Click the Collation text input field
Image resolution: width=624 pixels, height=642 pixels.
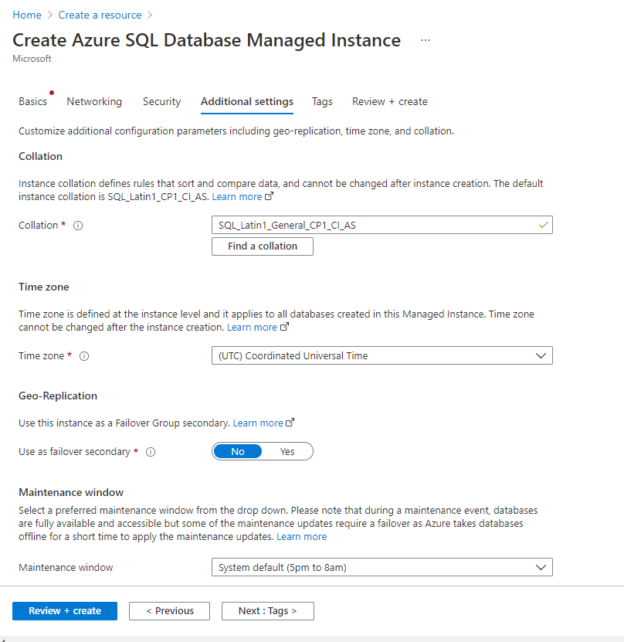coord(375,226)
